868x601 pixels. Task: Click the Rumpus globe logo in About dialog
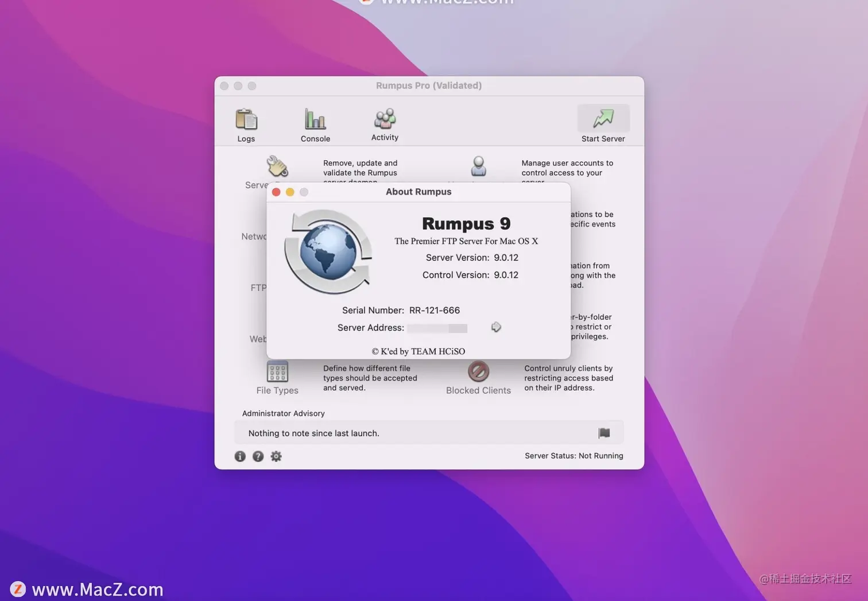point(328,251)
